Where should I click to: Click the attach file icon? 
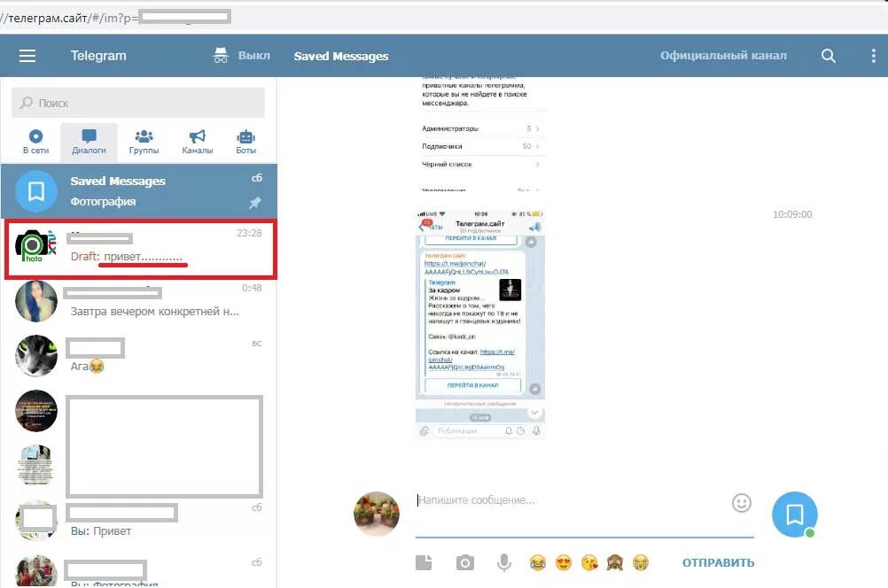click(x=424, y=562)
